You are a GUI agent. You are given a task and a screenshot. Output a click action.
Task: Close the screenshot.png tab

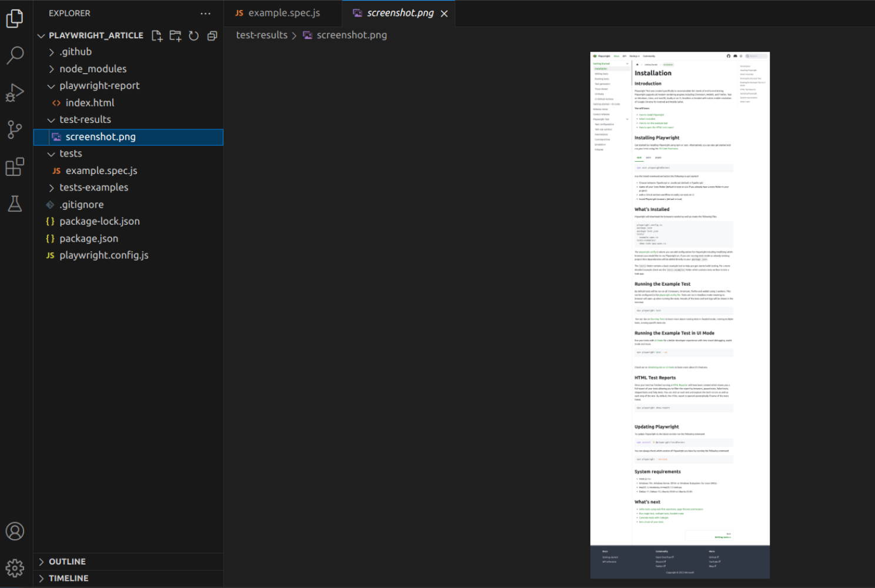tap(444, 14)
